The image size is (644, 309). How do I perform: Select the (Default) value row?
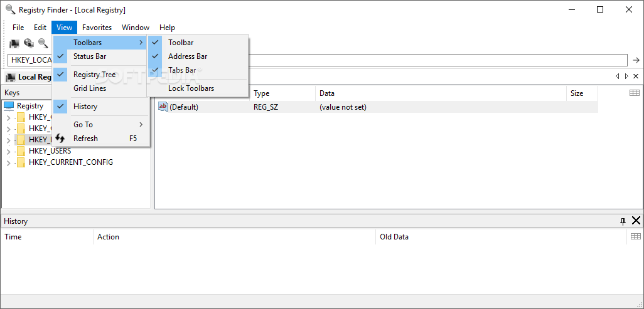click(377, 107)
